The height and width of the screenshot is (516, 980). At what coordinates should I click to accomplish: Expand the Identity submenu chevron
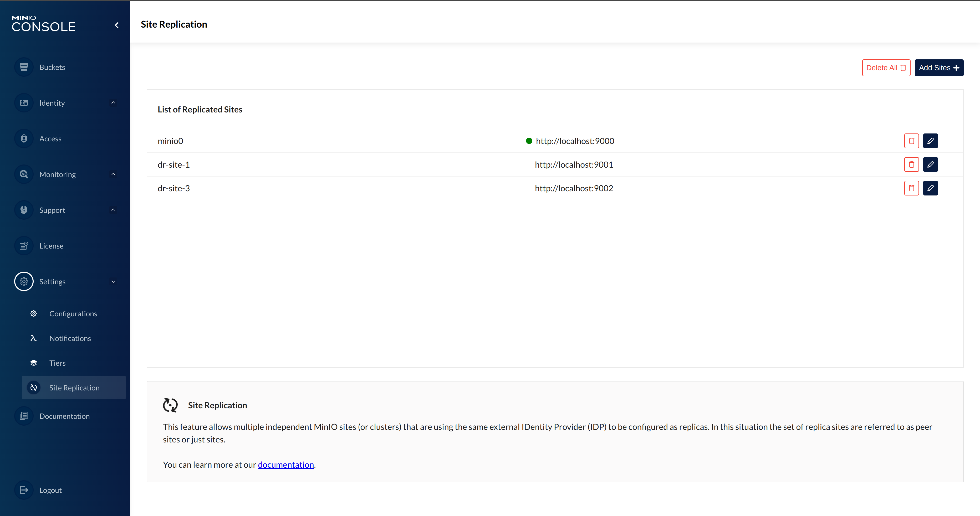[x=113, y=103]
